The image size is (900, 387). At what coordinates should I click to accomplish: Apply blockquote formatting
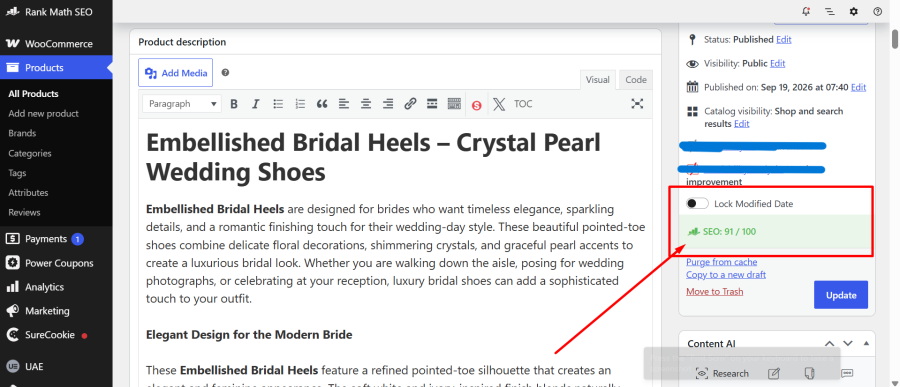tap(322, 104)
